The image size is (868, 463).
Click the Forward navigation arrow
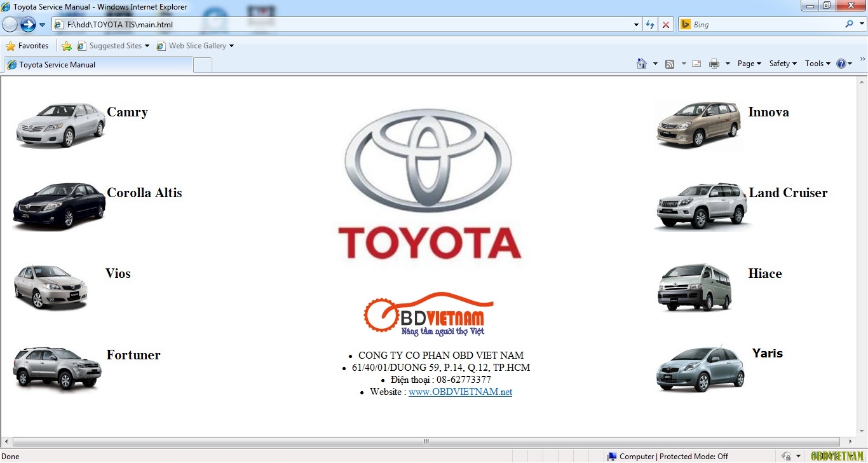click(28, 25)
